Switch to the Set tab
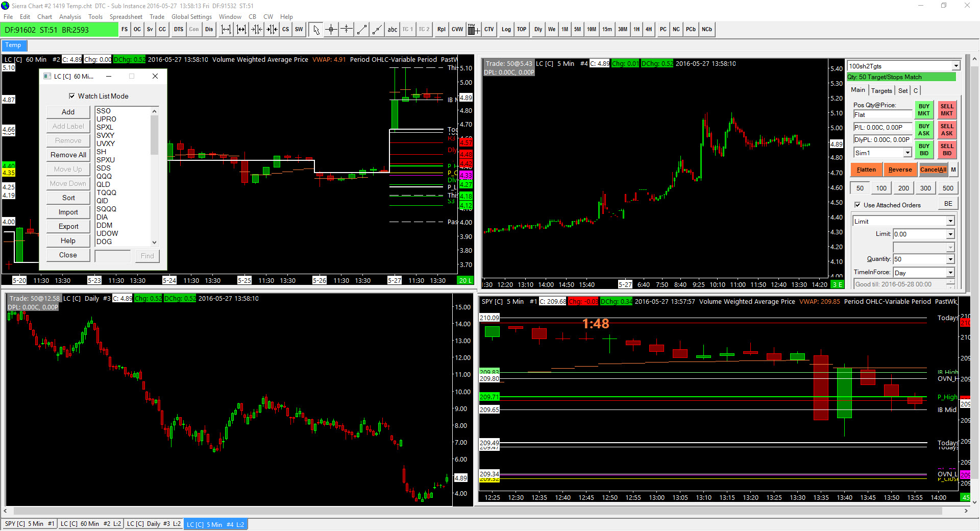 point(903,90)
